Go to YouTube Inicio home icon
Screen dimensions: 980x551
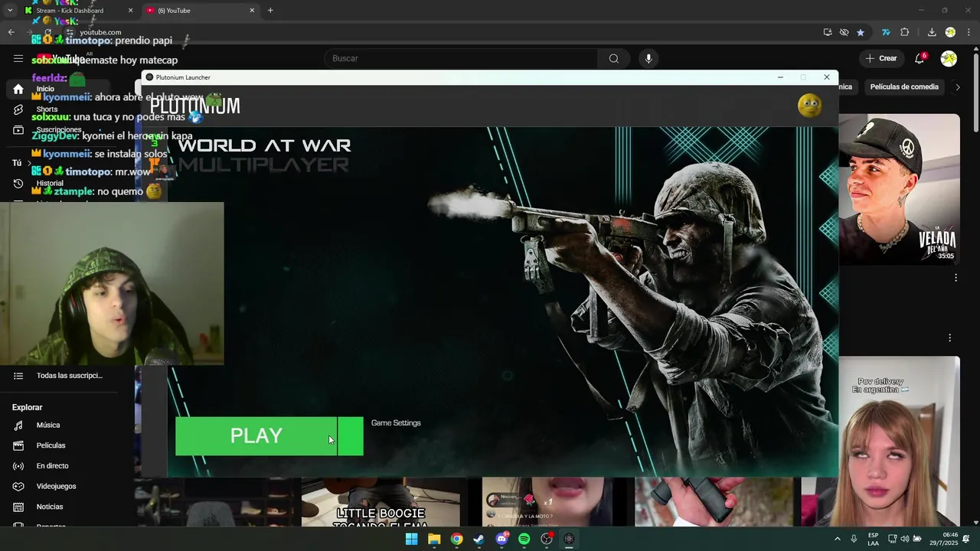pyautogui.click(x=18, y=90)
